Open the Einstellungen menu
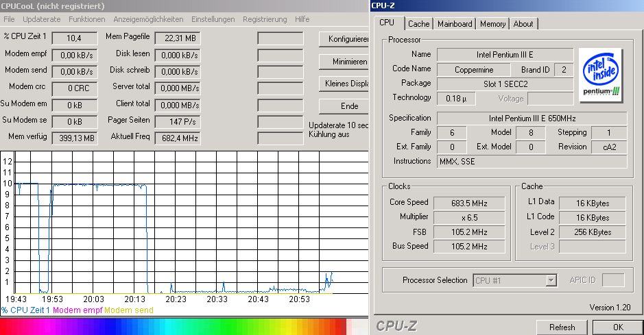The image size is (644, 335). (x=213, y=19)
